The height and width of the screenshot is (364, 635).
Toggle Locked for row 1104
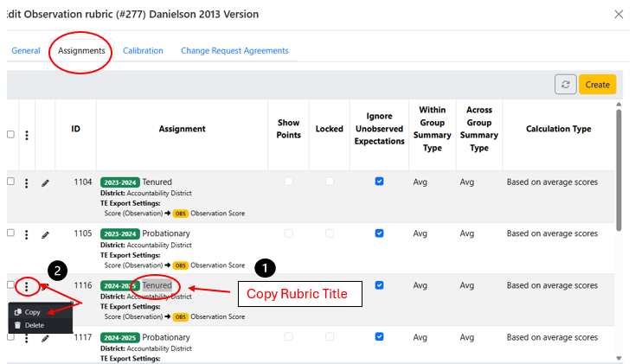click(x=330, y=181)
